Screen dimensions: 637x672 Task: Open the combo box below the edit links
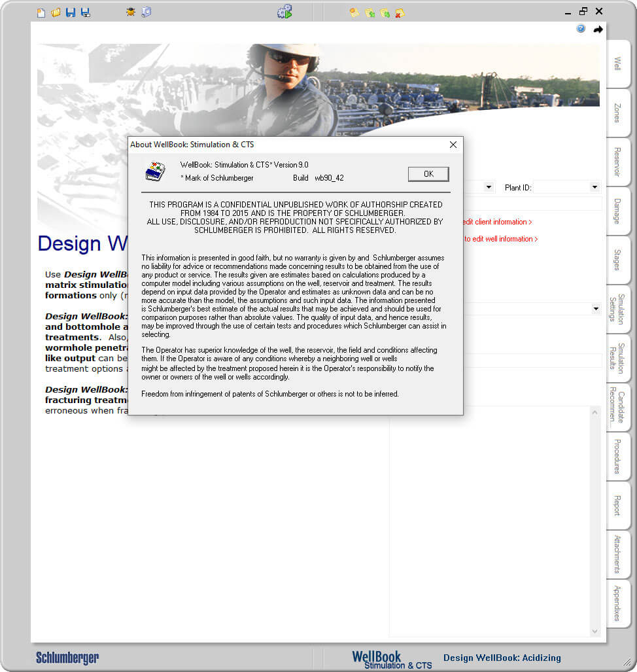tap(594, 308)
